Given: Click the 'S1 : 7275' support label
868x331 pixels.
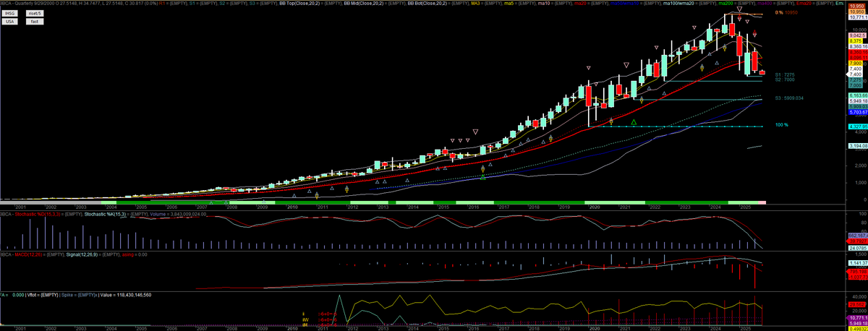Looking at the screenshot, I should pyautogui.click(x=785, y=74).
